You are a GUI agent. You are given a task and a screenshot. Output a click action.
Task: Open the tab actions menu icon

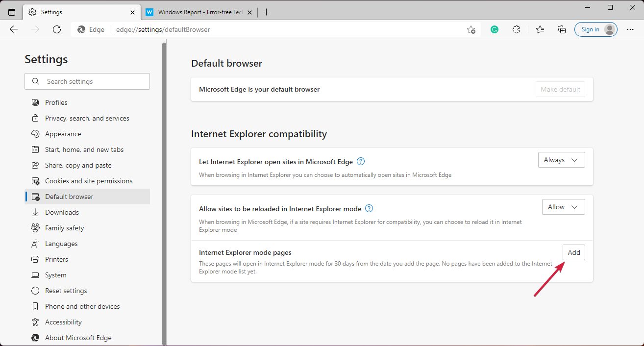(11, 12)
